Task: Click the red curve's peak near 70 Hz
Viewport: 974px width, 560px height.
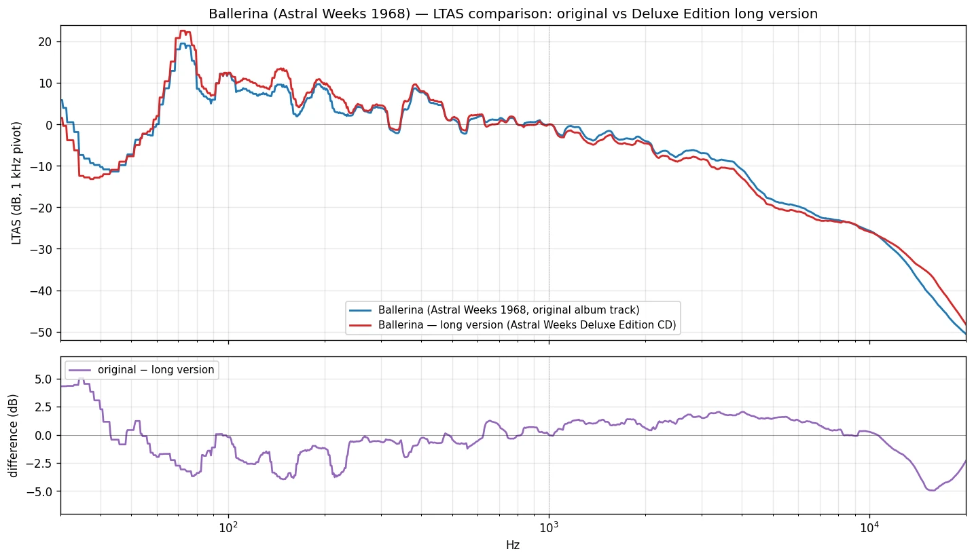Action: pyautogui.click(x=185, y=31)
